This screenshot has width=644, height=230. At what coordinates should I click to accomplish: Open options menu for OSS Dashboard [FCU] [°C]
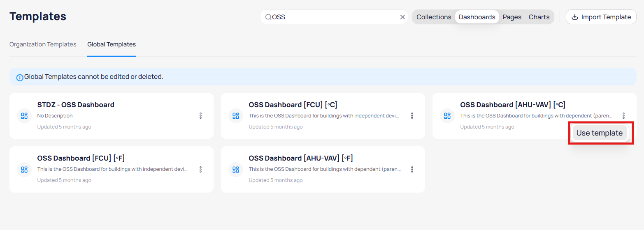click(x=412, y=116)
